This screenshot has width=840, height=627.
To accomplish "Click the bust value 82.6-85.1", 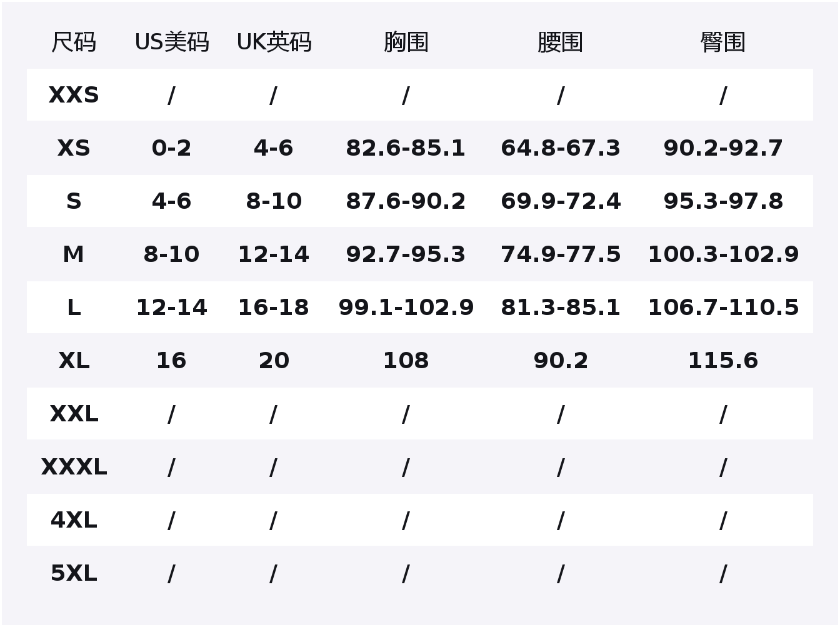I will [x=406, y=148].
